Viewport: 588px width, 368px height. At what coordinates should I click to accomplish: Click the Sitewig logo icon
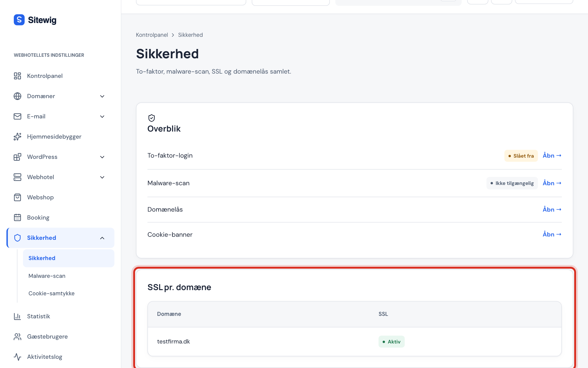pyautogui.click(x=19, y=20)
